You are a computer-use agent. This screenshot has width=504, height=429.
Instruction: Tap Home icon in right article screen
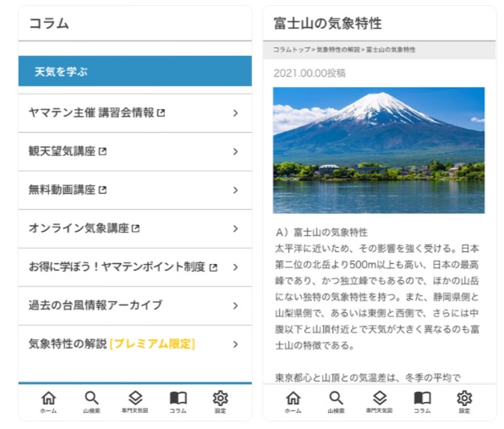point(293,399)
